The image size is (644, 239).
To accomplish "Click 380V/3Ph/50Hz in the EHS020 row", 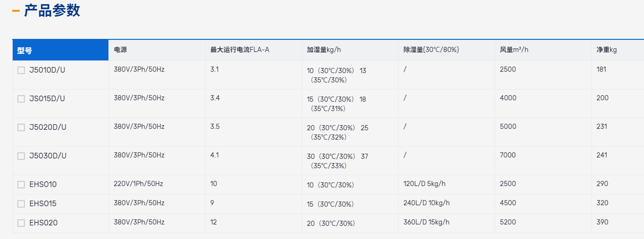I will pos(139,222).
